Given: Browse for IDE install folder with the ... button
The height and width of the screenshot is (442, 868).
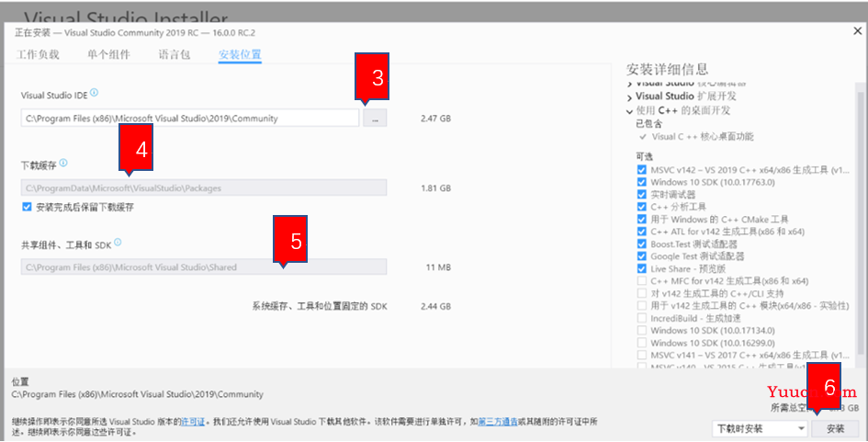Looking at the screenshot, I should [x=375, y=118].
